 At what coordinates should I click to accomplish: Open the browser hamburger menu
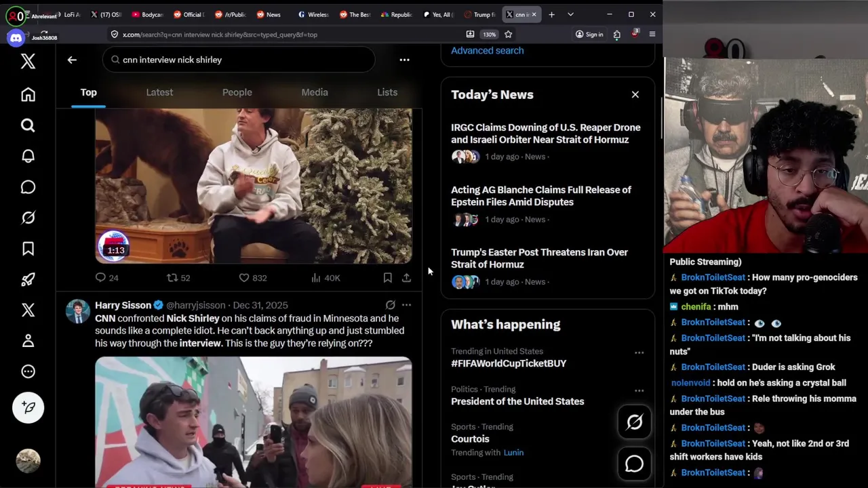point(652,35)
